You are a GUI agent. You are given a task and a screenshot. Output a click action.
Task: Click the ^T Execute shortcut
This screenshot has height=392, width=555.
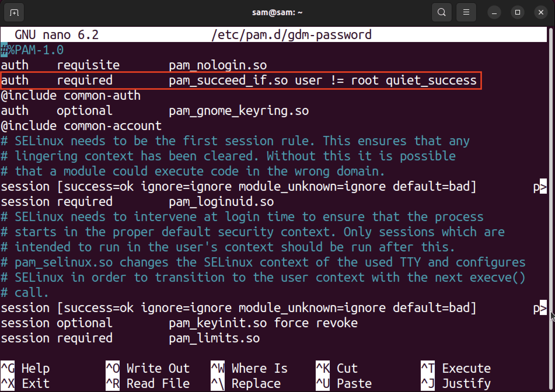(x=456, y=368)
